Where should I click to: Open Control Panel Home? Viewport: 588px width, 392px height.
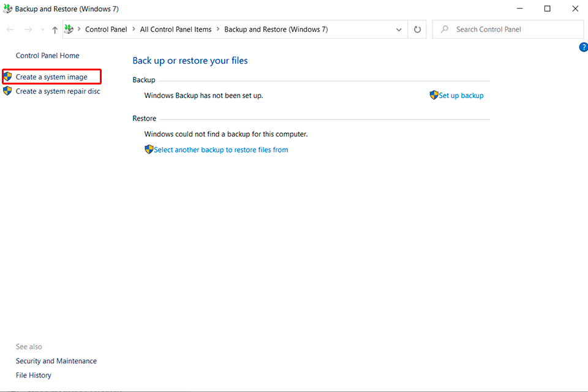pyautogui.click(x=47, y=56)
